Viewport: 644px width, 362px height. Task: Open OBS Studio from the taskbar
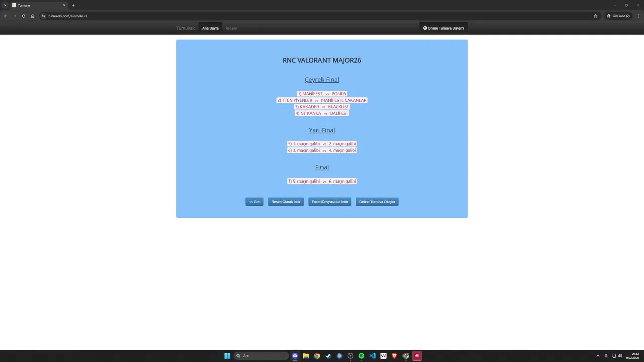350,356
